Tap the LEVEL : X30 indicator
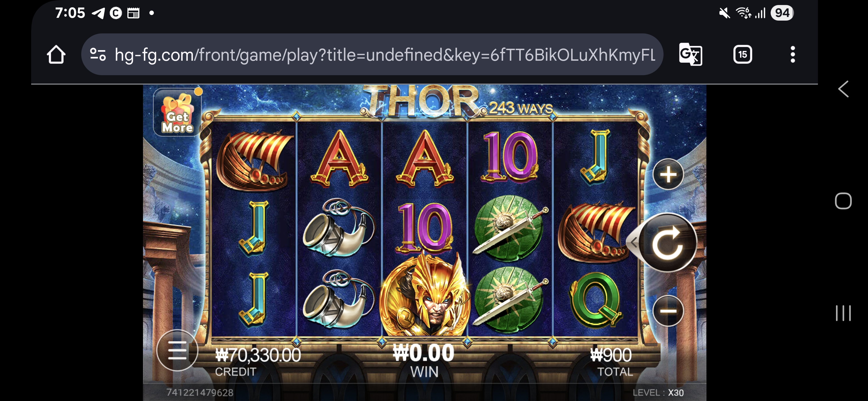This screenshot has height=401, width=868. click(x=658, y=393)
